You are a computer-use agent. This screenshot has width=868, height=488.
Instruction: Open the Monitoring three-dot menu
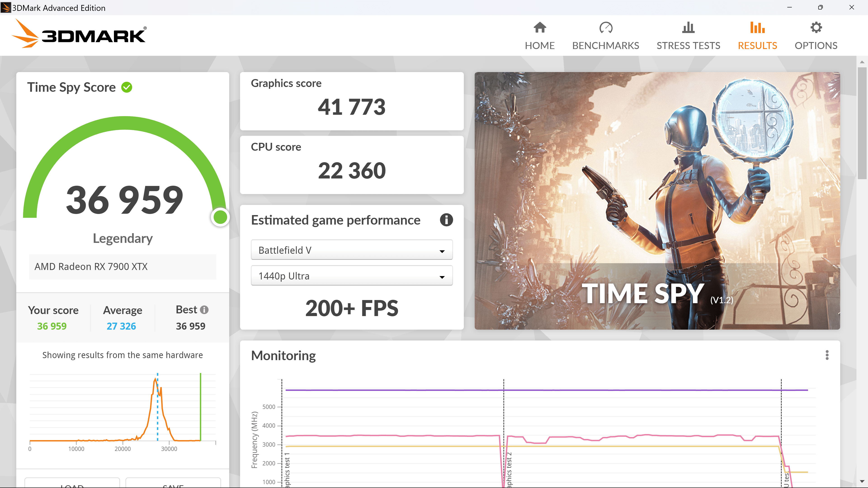[x=827, y=355]
